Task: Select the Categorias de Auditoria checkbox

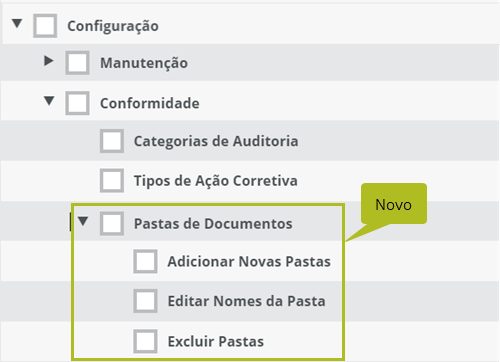Action: [112, 141]
